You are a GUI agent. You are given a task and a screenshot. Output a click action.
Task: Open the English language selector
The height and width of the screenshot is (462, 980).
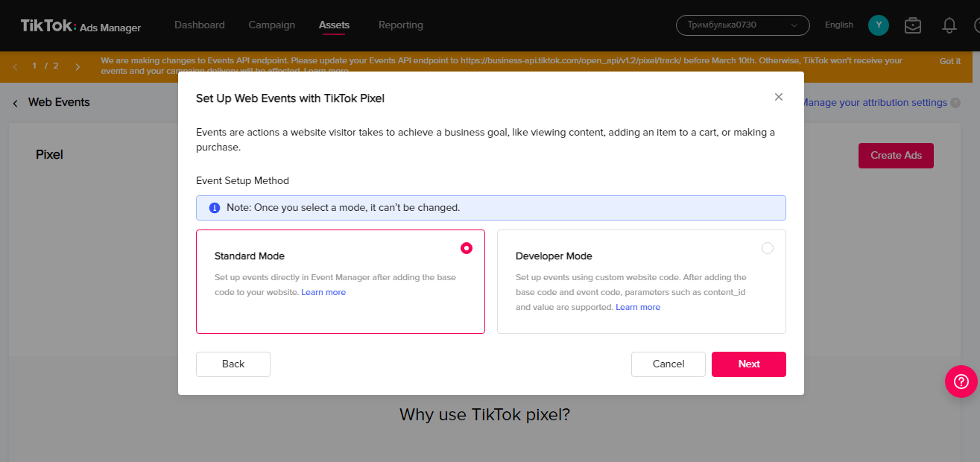(x=839, y=25)
